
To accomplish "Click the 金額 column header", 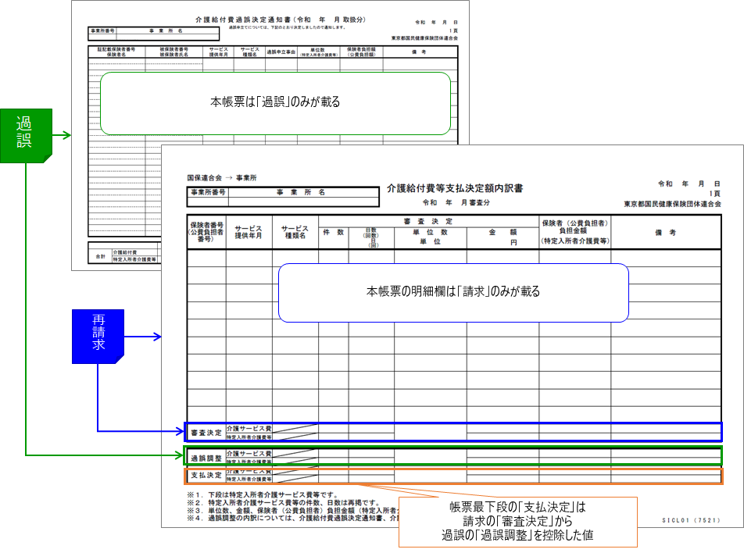I will pos(503,232).
